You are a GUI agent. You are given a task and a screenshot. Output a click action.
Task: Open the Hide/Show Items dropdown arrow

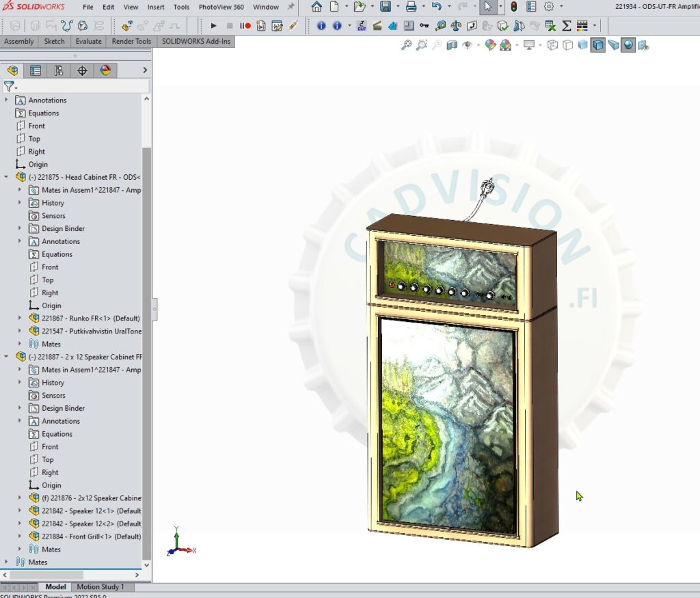pyautogui.click(x=479, y=46)
